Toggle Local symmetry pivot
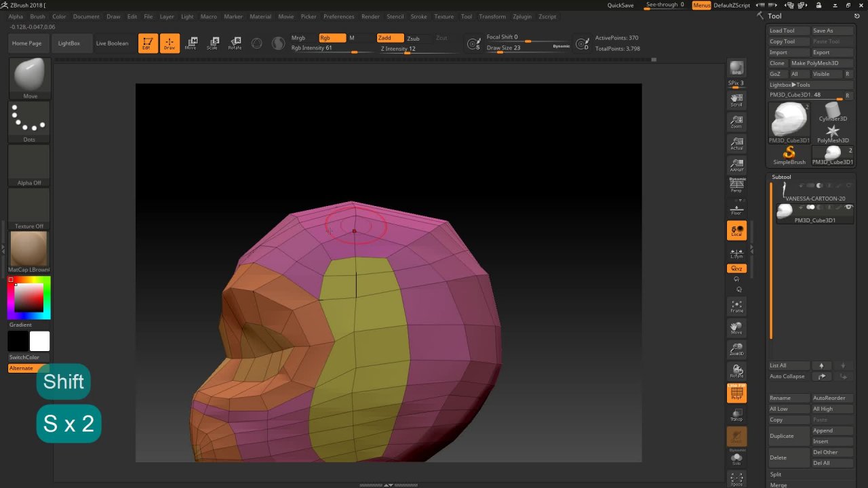The width and height of the screenshot is (868, 488). pos(736,230)
